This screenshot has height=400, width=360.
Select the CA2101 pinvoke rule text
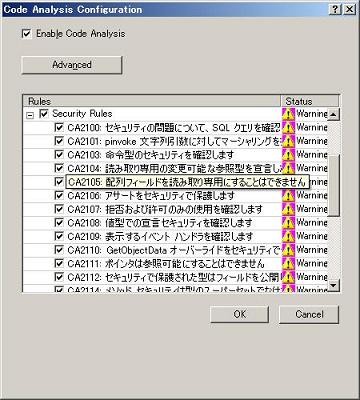tap(174, 141)
